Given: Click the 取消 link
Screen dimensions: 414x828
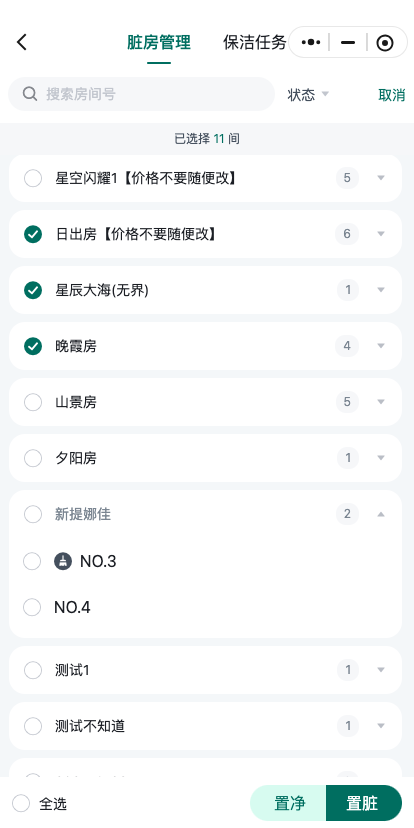Looking at the screenshot, I should pyautogui.click(x=391, y=95).
